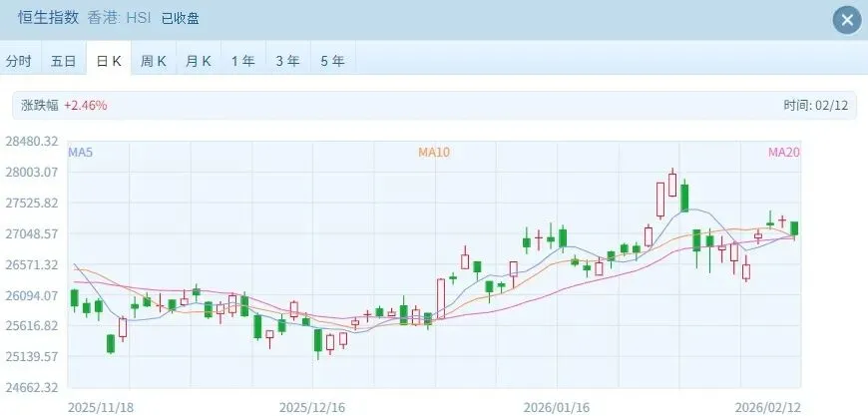868x416 pixels.
Task: Click the 24662.32 axis value
Action: [32, 388]
